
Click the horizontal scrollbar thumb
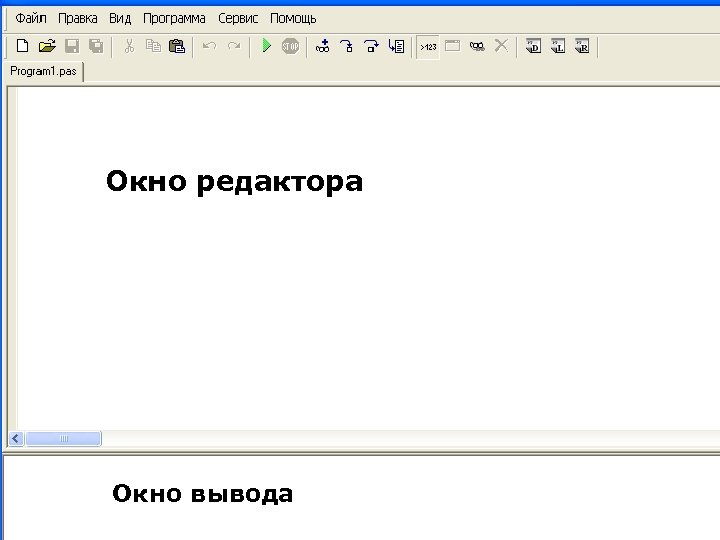click(63, 439)
